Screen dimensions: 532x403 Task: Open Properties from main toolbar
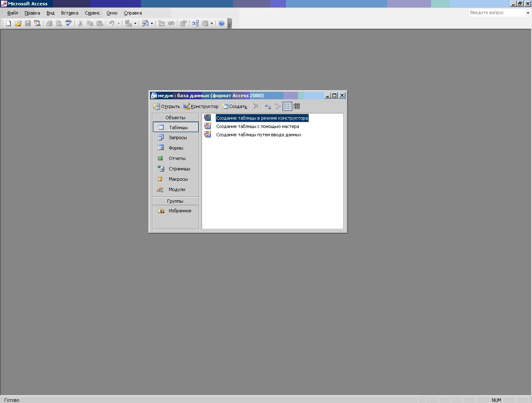tap(183, 24)
